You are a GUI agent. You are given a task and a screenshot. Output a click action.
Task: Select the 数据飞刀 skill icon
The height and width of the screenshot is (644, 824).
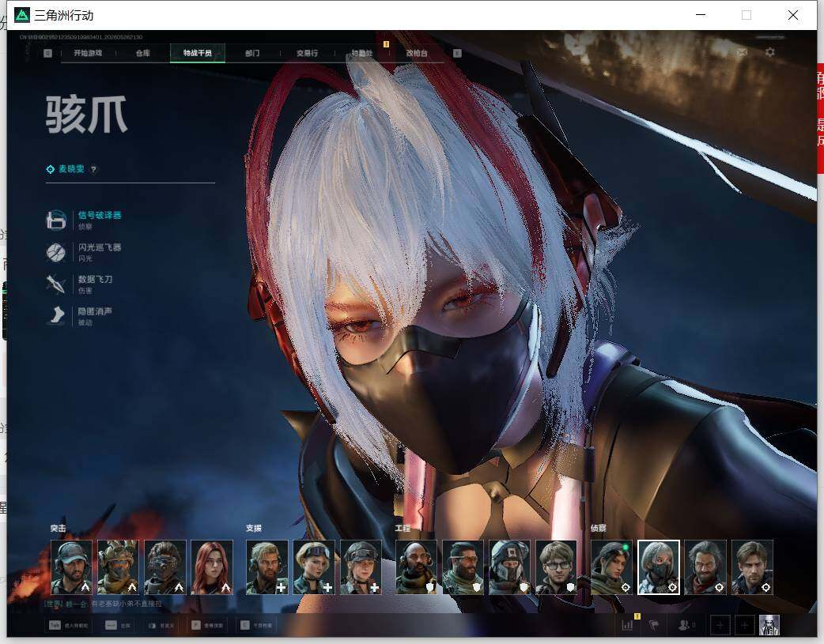(55, 284)
